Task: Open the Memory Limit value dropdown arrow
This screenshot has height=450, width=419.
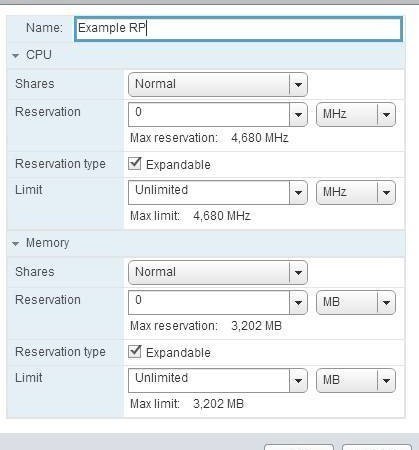Action: pyautogui.click(x=298, y=380)
